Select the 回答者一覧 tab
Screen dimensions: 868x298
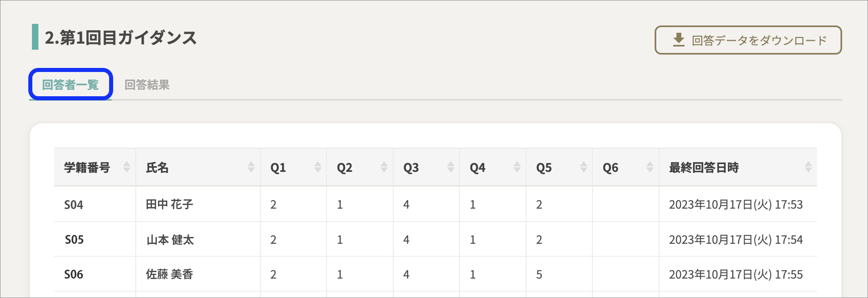click(70, 85)
